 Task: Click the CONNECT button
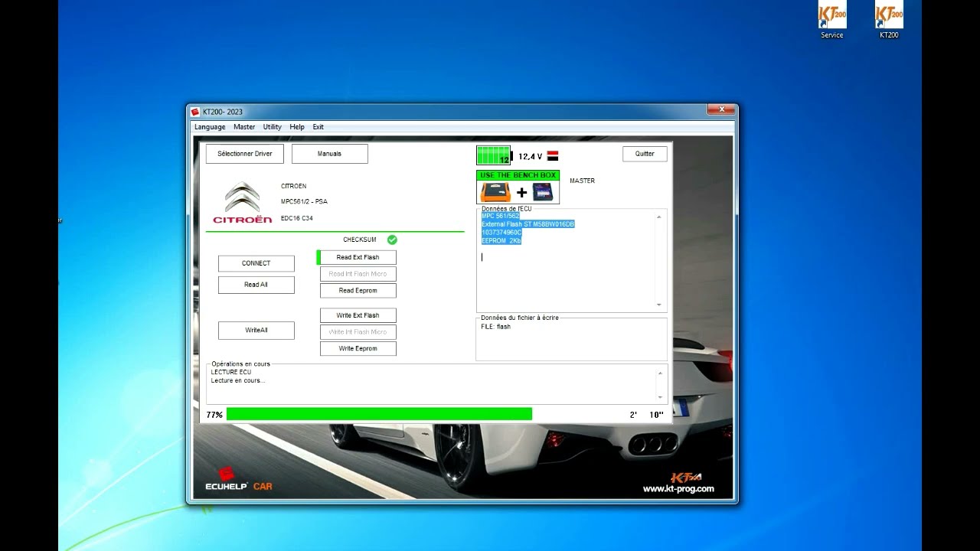(x=256, y=263)
